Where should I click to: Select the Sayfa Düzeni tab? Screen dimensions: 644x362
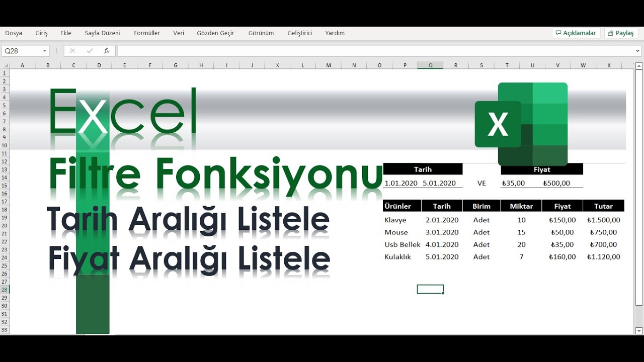(102, 33)
